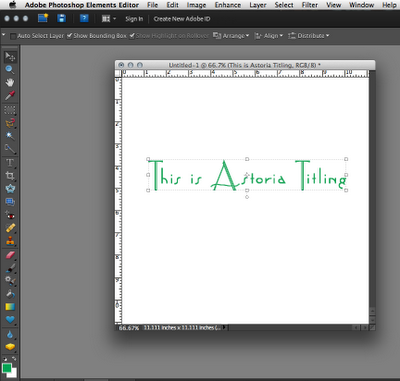Open the Enhance menu
This screenshot has height=381, width=400.
[x=228, y=5]
